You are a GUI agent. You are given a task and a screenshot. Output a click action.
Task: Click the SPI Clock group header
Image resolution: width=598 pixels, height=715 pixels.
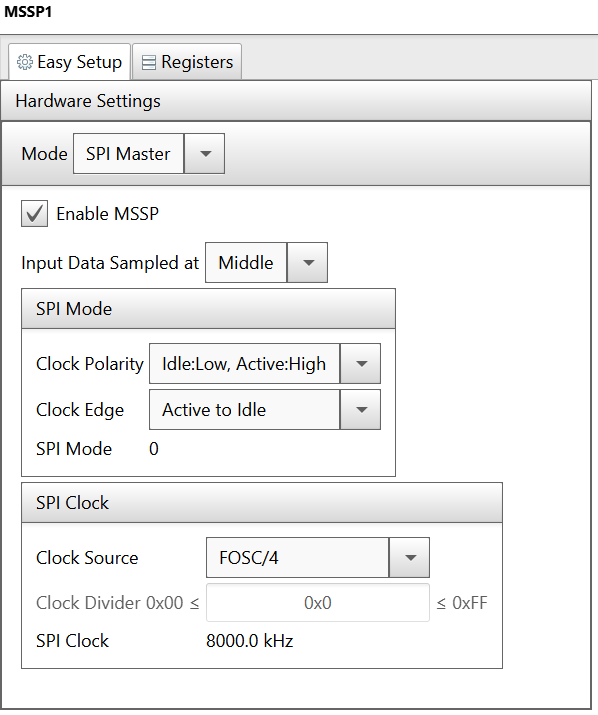click(262, 503)
